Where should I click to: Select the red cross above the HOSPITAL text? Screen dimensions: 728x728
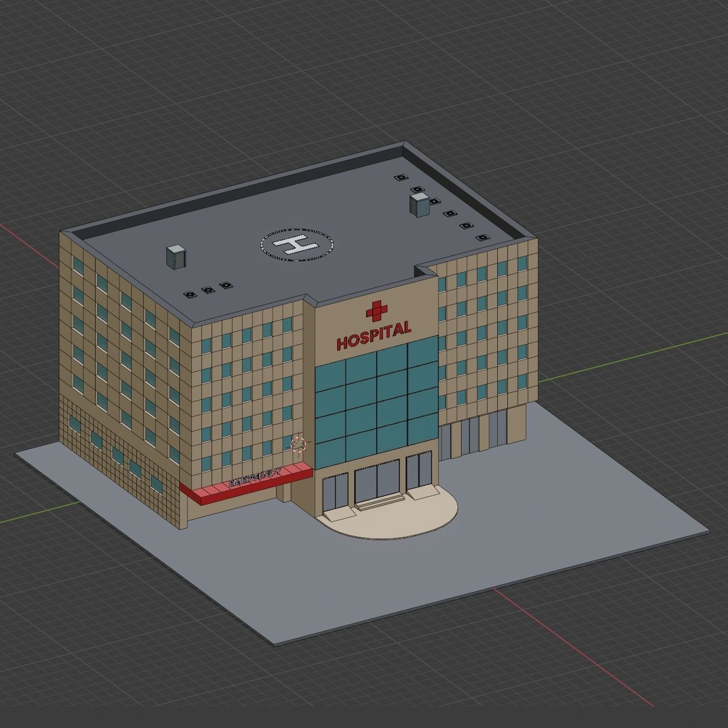[376, 309]
